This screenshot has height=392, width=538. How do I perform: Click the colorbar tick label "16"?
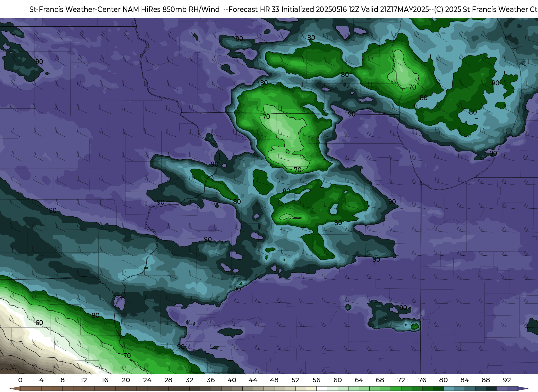click(105, 380)
